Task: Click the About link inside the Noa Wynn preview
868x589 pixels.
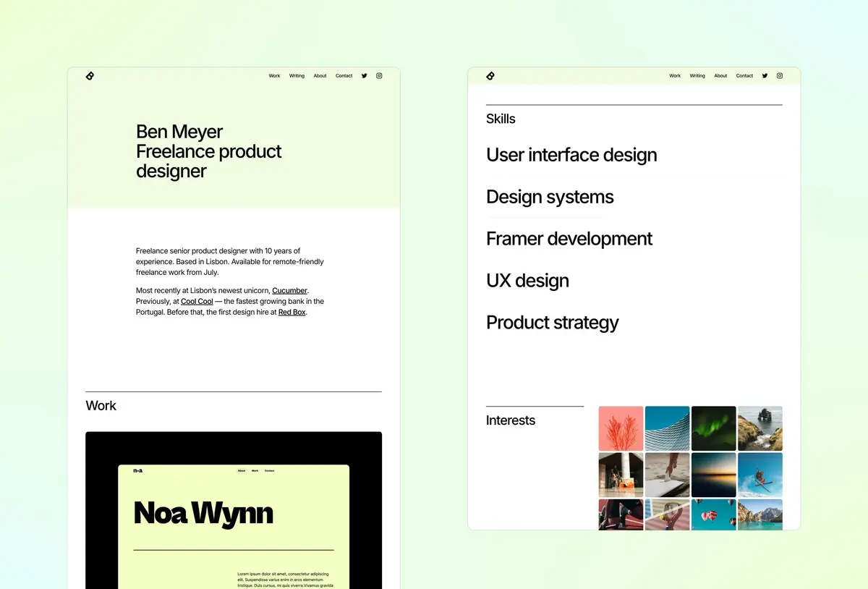Action: pos(242,470)
